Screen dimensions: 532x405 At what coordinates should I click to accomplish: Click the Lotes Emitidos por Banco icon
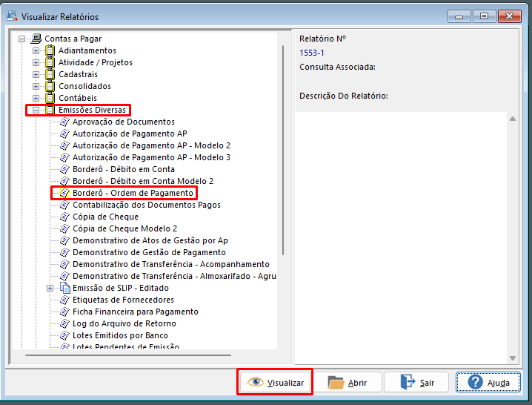[x=64, y=336]
